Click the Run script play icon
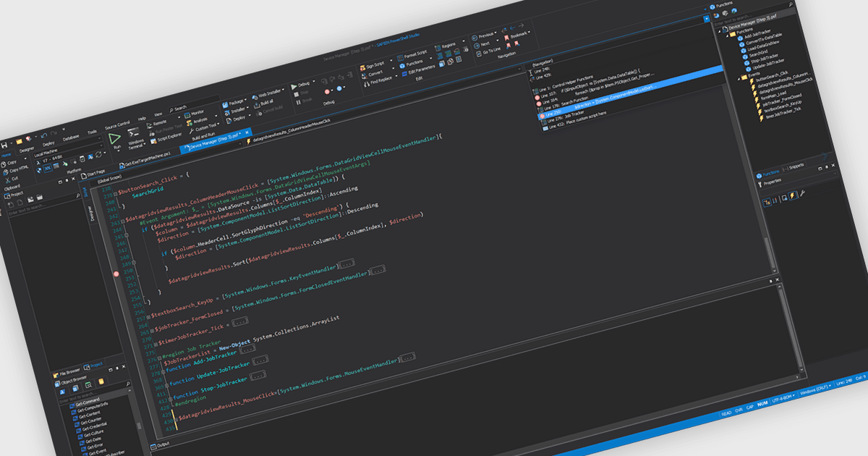868x456 pixels. pyautogui.click(x=114, y=138)
